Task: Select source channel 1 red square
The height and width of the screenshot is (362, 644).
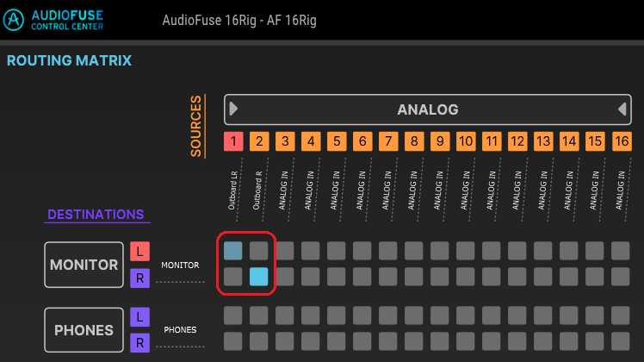Action: [233, 141]
